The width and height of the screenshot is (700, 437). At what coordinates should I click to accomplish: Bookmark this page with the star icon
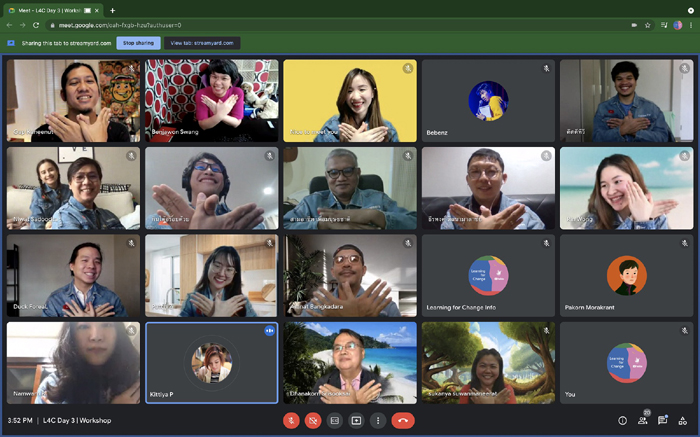tap(647, 25)
